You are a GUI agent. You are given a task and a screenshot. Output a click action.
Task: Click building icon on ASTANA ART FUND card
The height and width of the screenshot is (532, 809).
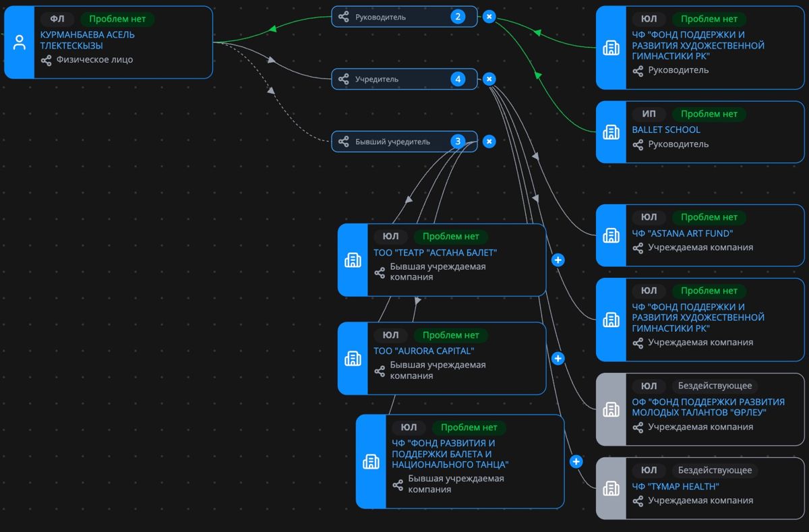[611, 235]
